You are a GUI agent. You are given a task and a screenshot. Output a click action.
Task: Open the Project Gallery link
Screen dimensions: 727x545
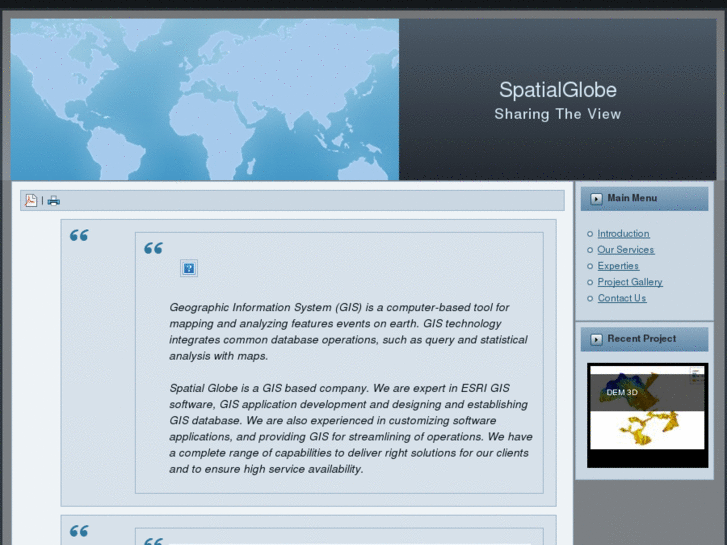point(630,282)
